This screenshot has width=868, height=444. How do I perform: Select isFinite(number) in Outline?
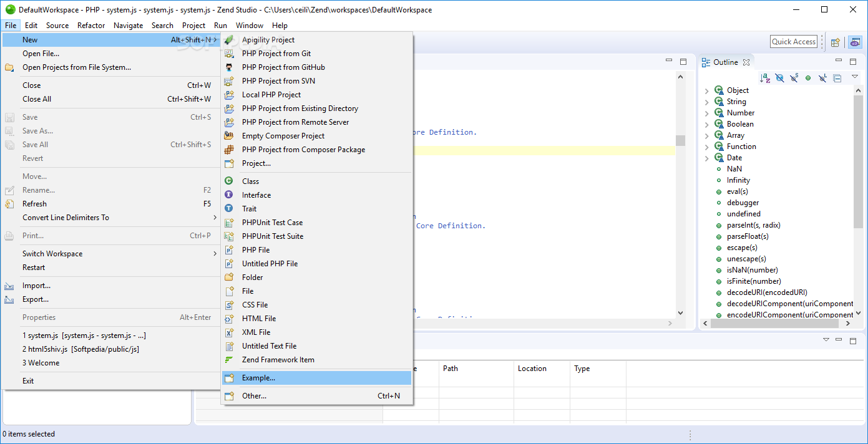point(754,281)
